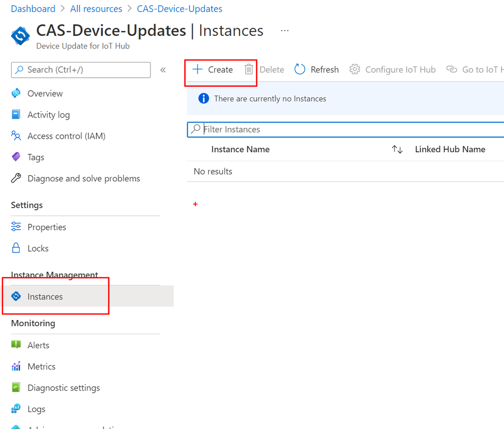This screenshot has width=504, height=429.
Task: Click the Refresh circular arrow icon
Action: click(300, 70)
